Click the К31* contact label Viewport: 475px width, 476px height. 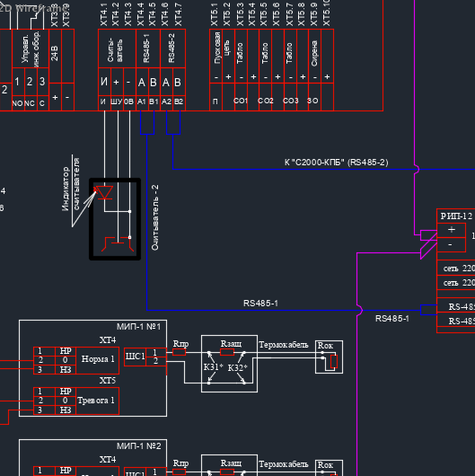pos(213,367)
